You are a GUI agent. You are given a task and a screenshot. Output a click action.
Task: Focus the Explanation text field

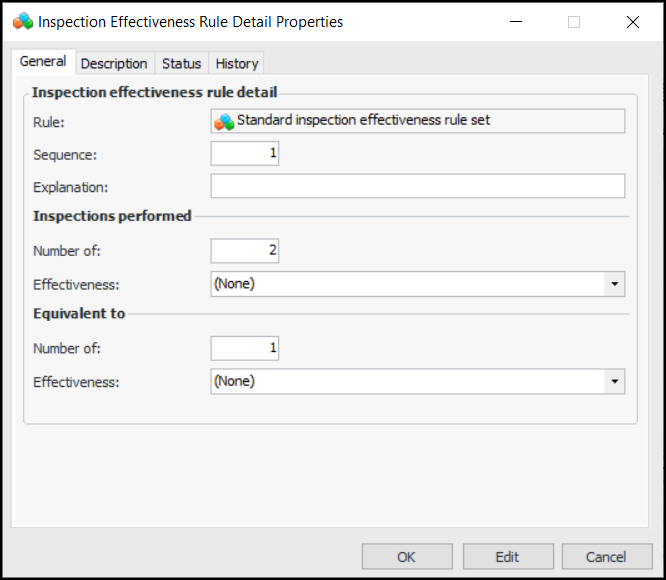[x=417, y=186]
